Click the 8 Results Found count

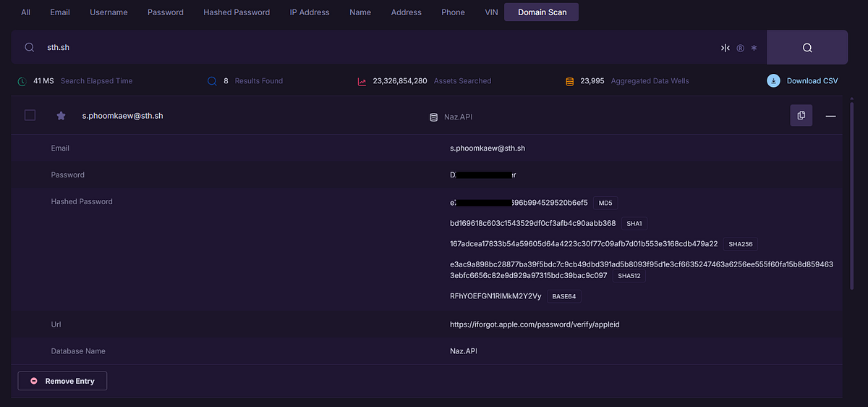226,81
